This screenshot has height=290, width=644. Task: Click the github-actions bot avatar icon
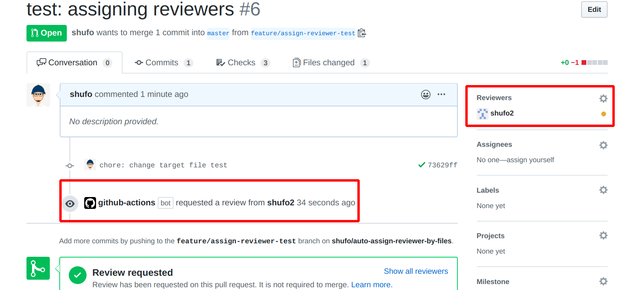tap(90, 203)
